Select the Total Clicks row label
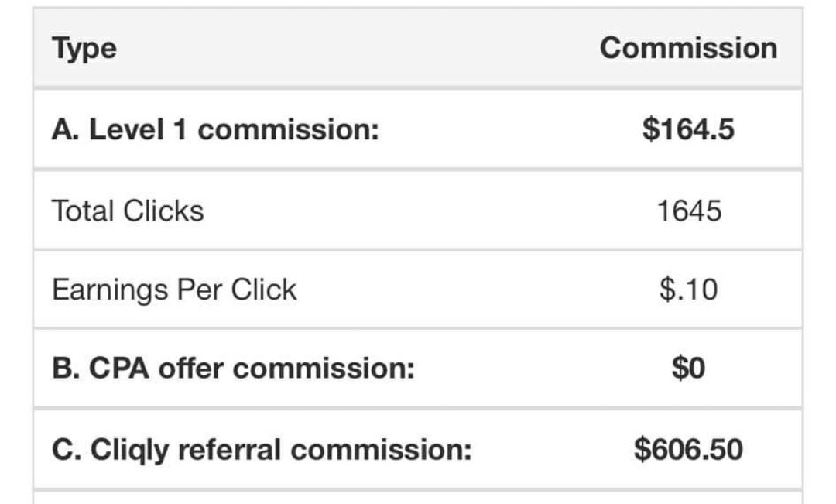836x504 pixels. 128,211
